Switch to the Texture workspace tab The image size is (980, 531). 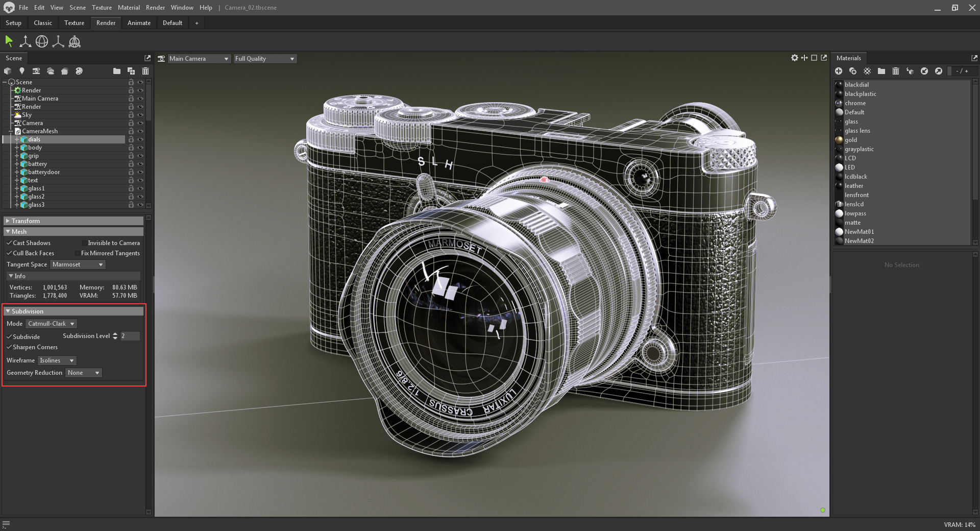click(x=74, y=23)
